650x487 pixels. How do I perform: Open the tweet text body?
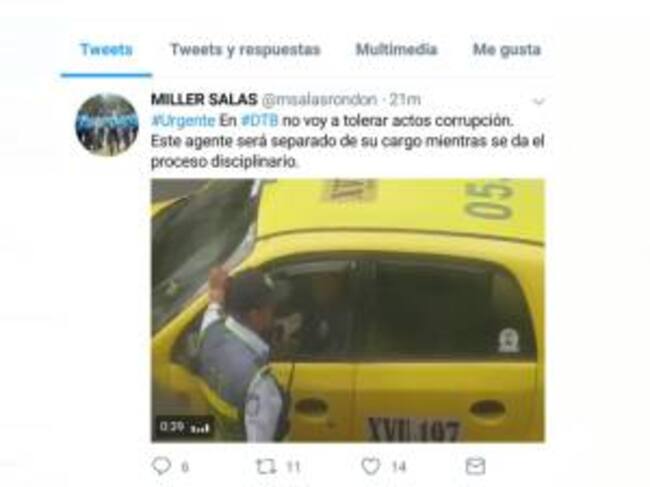point(347,141)
